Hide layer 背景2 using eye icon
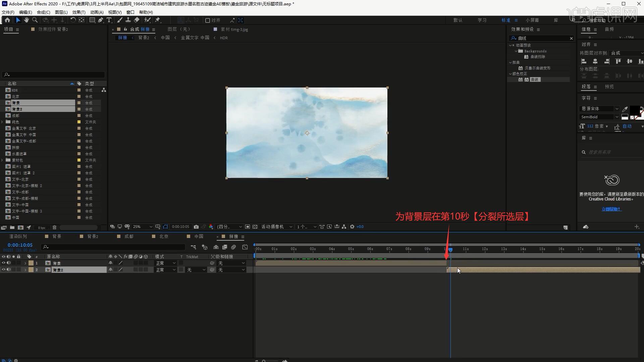The image size is (644, 362). 4,270
